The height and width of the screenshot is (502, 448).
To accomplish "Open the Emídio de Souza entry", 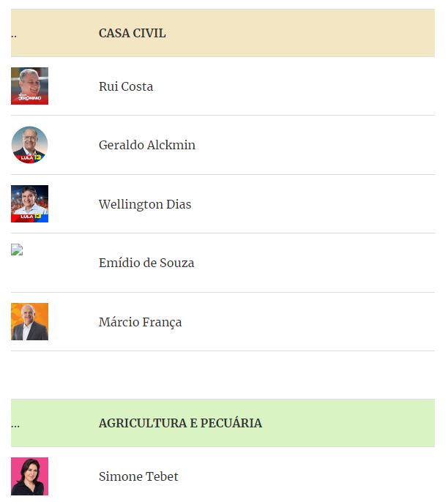I will [x=146, y=263].
